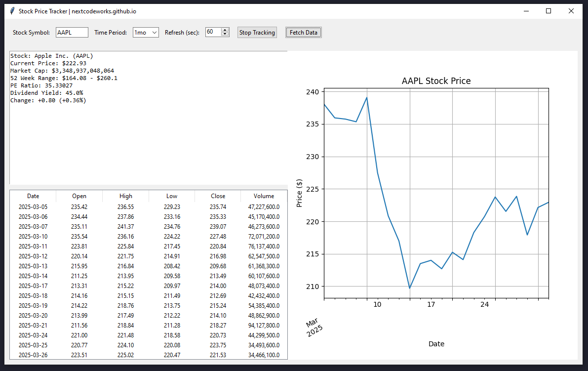Viewport: 588px width, 371px height.
Task: Click high value 218.76
Action: (125, 306)
